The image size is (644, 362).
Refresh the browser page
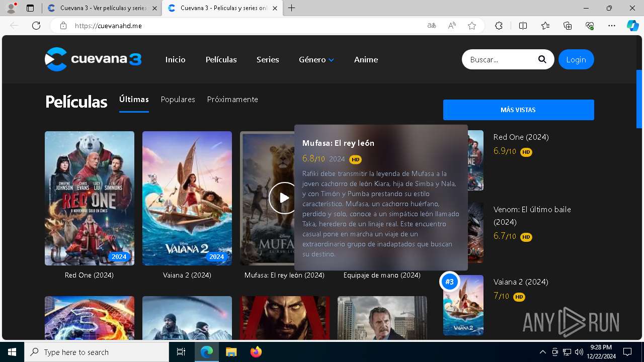(x=36, y=26)
